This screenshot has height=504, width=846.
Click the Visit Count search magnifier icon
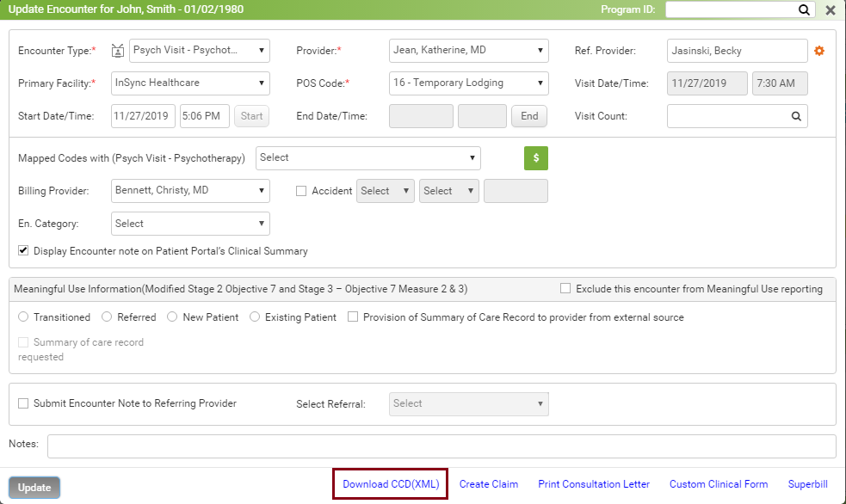point(796,116)
